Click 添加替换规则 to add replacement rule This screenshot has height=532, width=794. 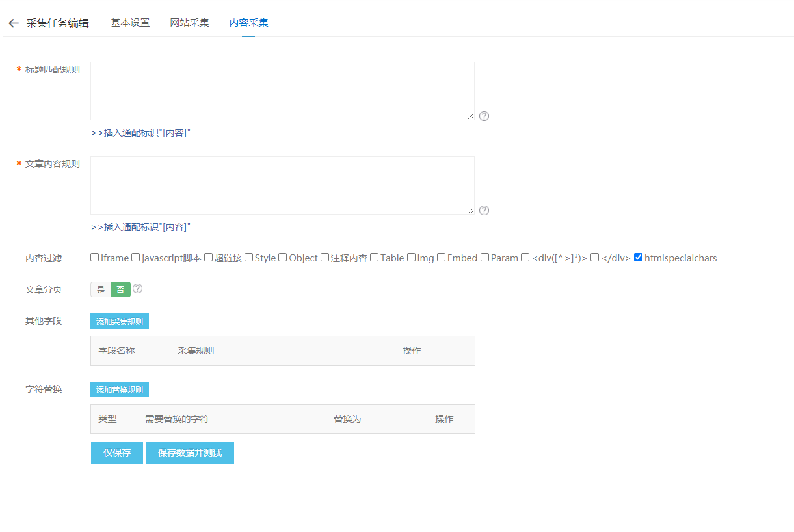[x=119, y=389]
